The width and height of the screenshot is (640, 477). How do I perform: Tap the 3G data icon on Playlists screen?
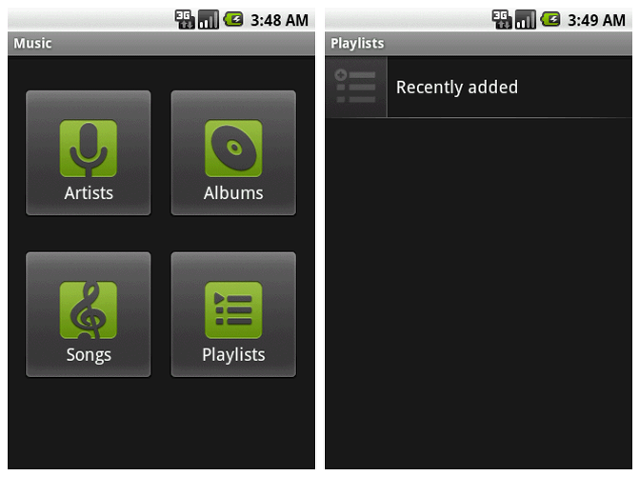pyautogui.click(x=502, y=20)
